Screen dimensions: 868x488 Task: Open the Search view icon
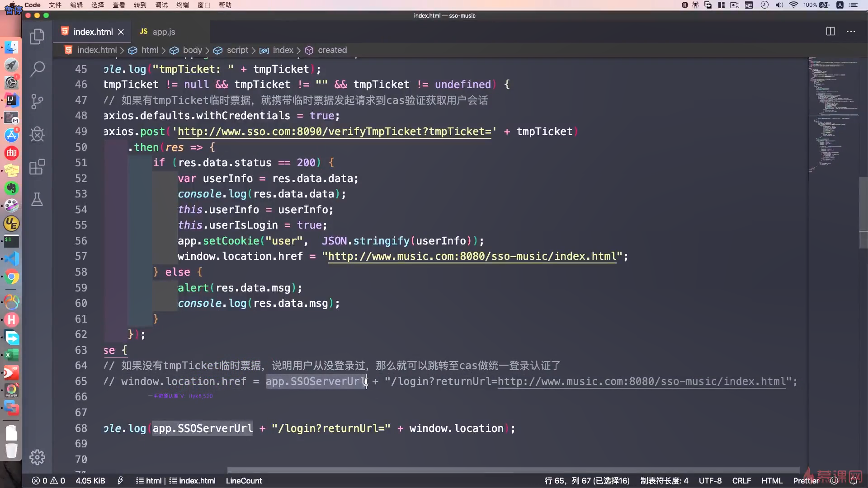click(37, 69)
